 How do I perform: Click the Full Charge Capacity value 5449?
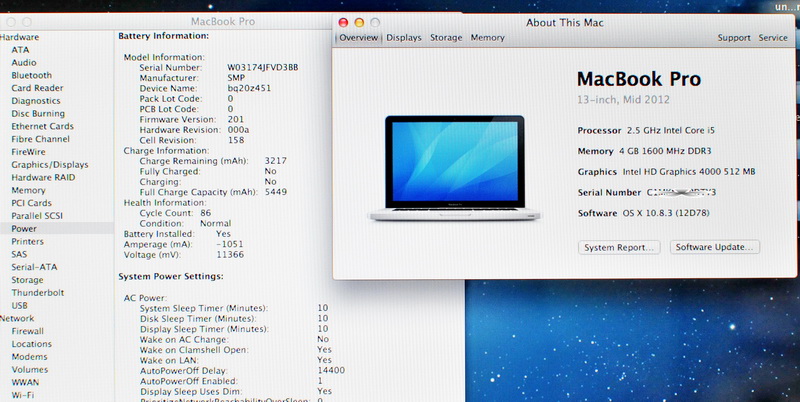[x=276, y=192]
